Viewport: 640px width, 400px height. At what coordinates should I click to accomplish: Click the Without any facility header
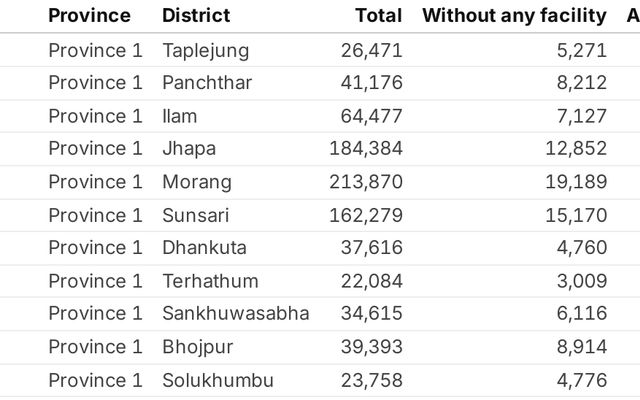click(x=514, y=16)
